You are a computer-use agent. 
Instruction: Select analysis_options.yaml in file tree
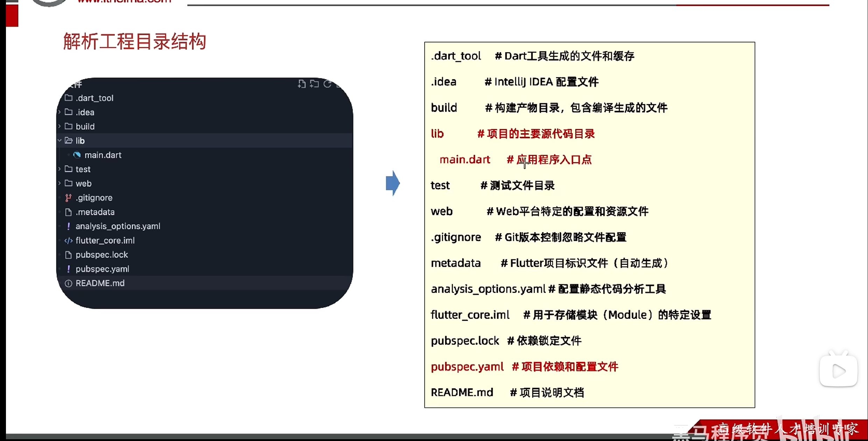coord(118,226)
